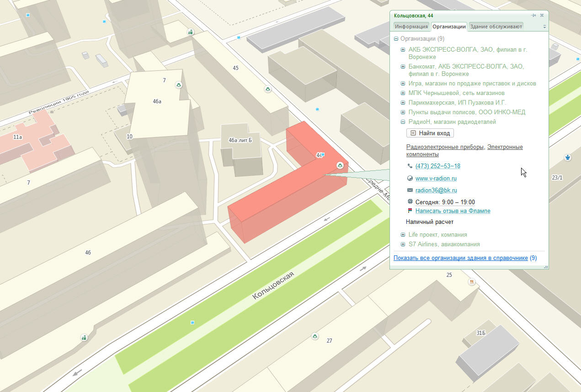The image size is (581, 392).
Task: Click Показать все организации здания в справочнике
Action: click(460, 258)
